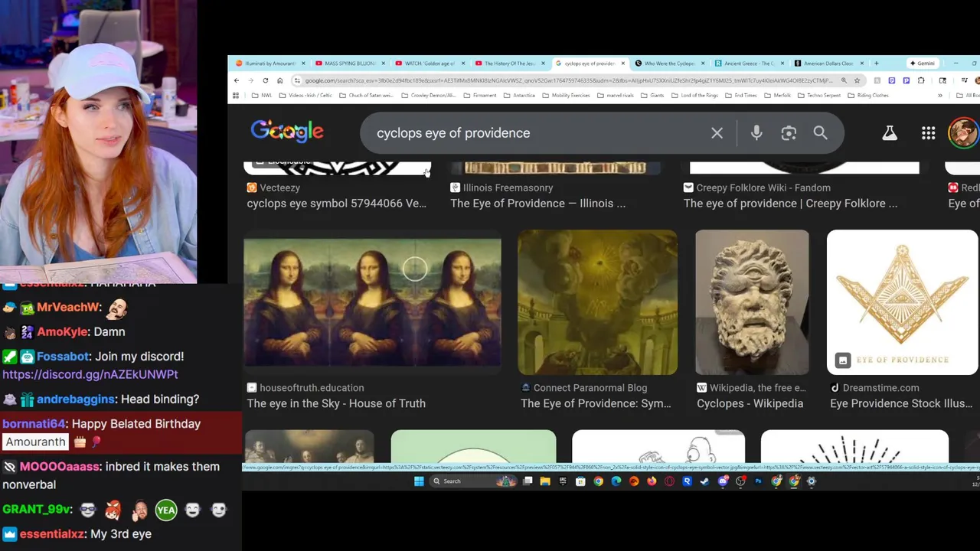Open Connect Paranormal Blog result link
Image resolution: width=980 pixels, height=551 pixels.
pos(596,403)
